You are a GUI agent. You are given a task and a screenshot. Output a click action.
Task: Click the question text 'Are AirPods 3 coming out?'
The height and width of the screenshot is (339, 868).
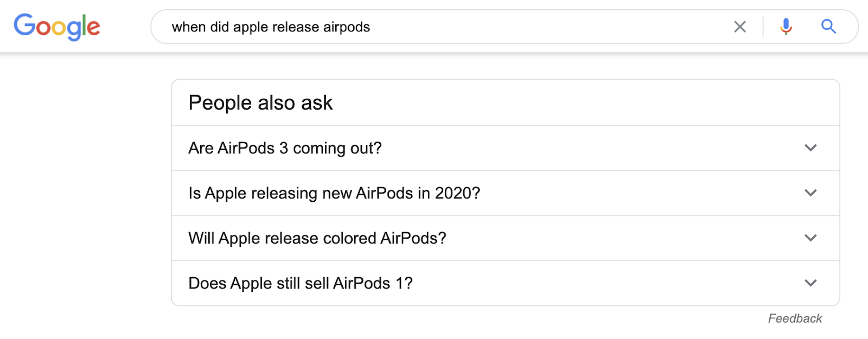tap(285, 148)
